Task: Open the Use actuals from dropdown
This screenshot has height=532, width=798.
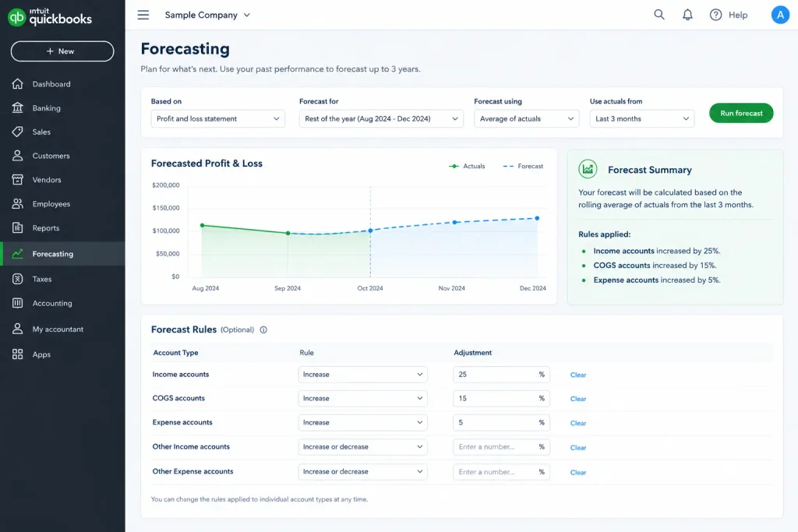Action: (642, 118)
